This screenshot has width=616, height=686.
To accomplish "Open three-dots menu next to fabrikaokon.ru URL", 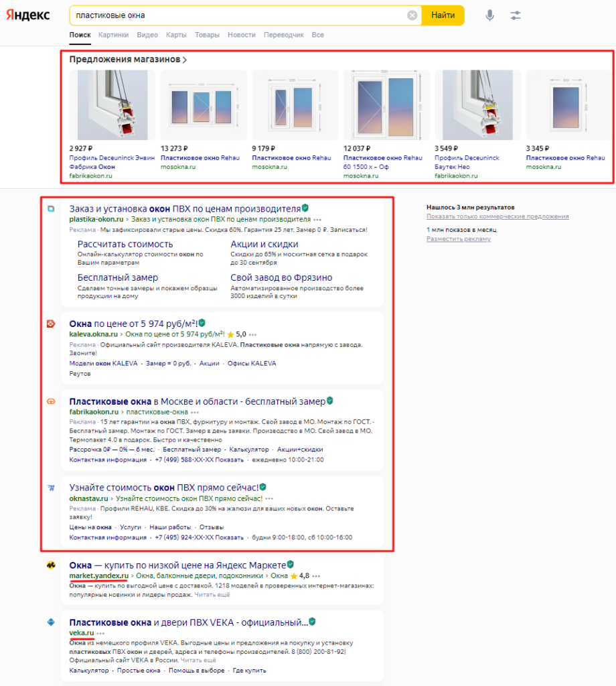I will (195, 412).
